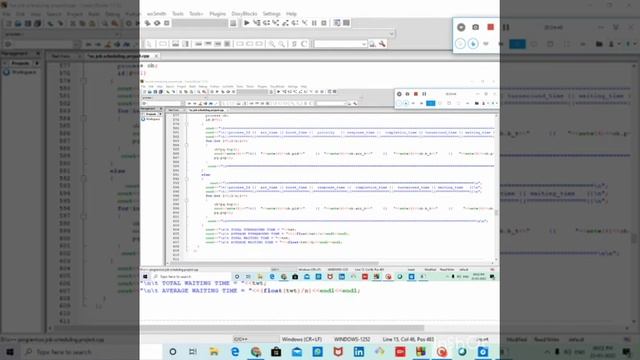The image size is (640, 360).
Task: Click the TOTAL WAITING TIME code line
Action: pyautogui.click(x=203, y=283)
